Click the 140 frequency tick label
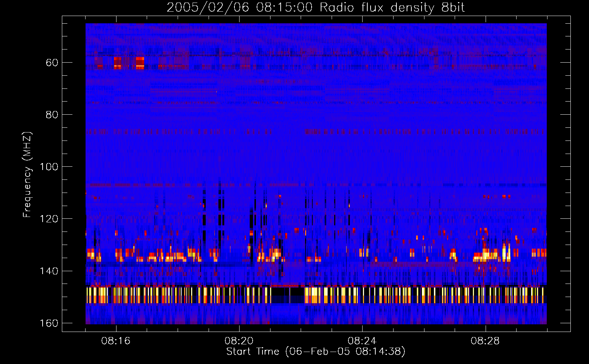 [x=49, y=271]
